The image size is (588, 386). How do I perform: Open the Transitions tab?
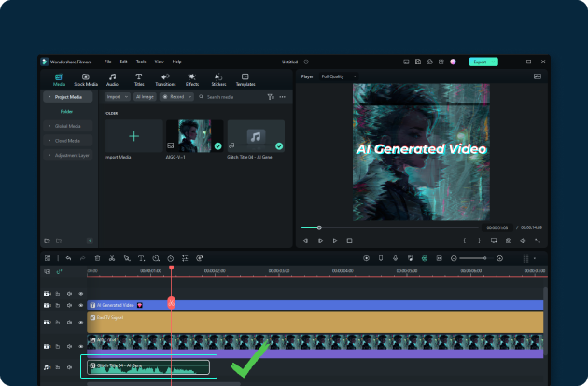(165, 80)
